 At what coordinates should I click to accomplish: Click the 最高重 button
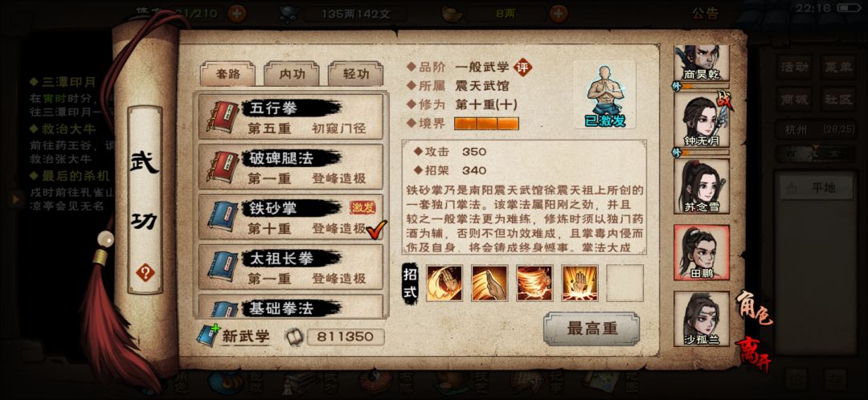click(x=592, y=329)
